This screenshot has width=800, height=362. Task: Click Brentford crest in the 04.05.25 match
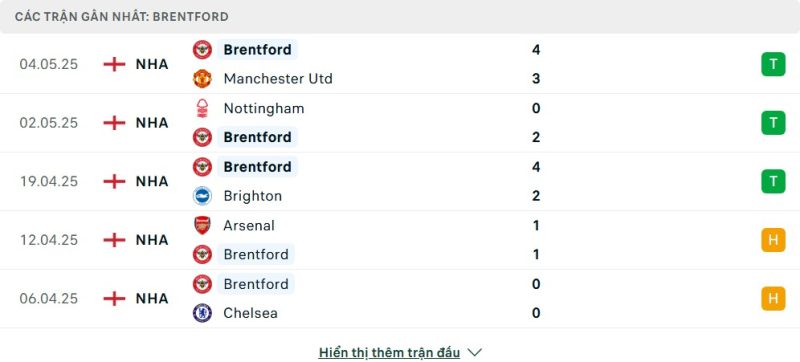pos(202,49)
